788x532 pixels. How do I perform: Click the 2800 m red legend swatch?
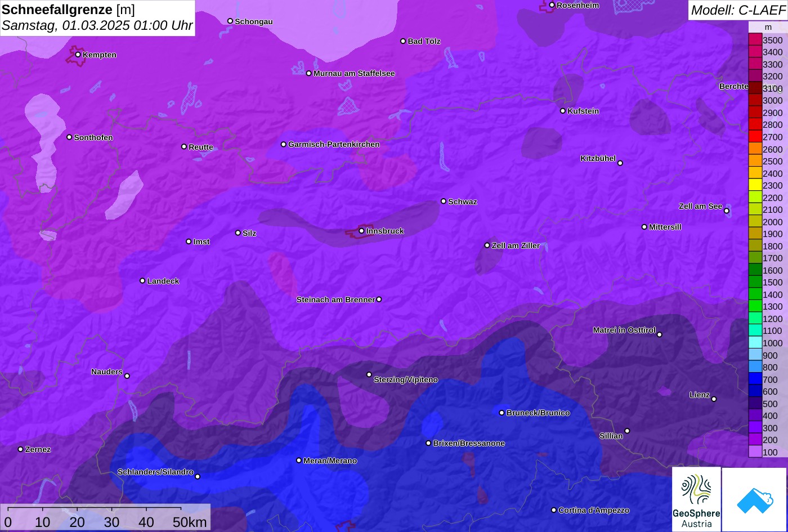(x=755, y=124)
